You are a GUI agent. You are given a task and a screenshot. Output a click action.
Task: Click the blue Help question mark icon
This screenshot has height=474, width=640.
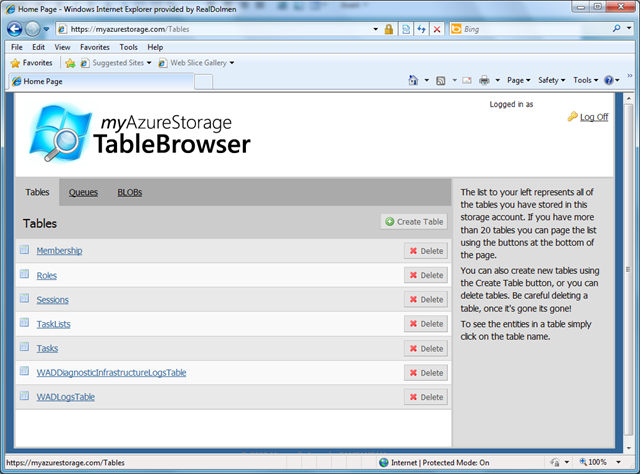[x=609, y=80]
